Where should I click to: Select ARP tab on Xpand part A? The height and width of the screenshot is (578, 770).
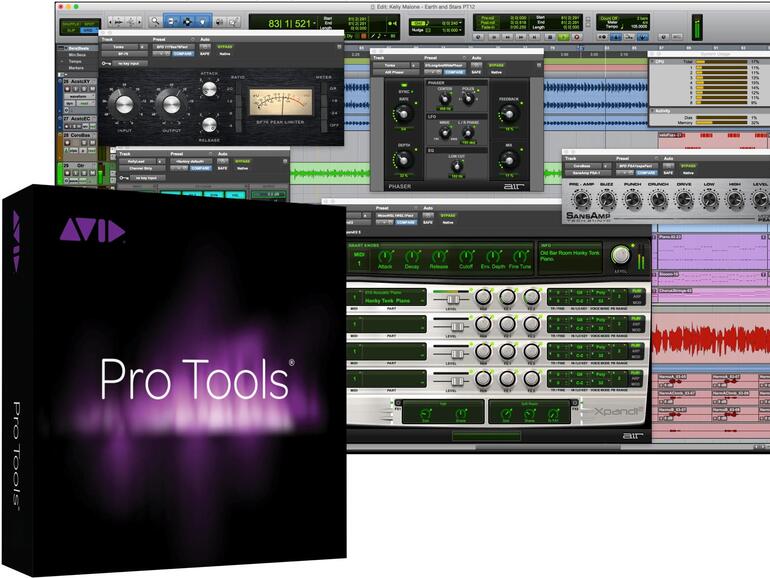pos(637,297)
